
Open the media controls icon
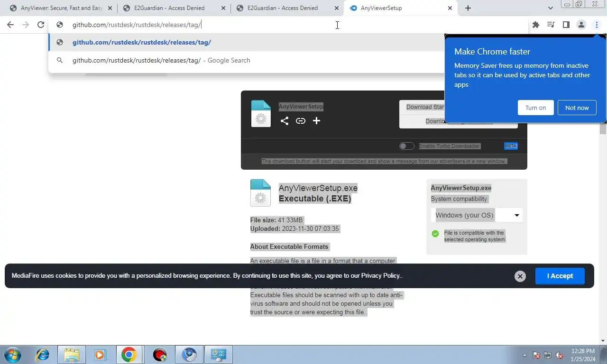(551, 25)
